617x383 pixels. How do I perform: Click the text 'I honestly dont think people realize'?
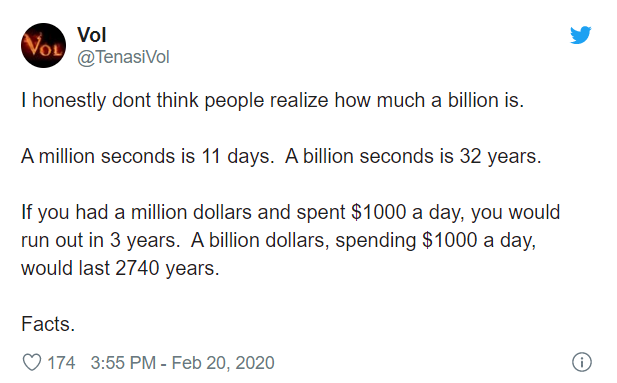pyautogui.click(x=175, y=101)
